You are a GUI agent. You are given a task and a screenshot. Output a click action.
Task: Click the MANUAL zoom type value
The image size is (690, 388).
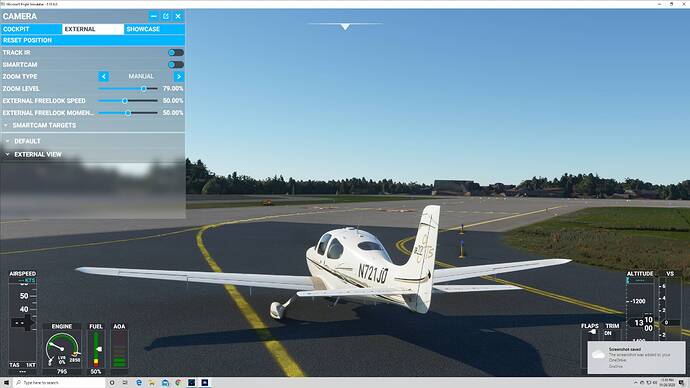point(141,77)
